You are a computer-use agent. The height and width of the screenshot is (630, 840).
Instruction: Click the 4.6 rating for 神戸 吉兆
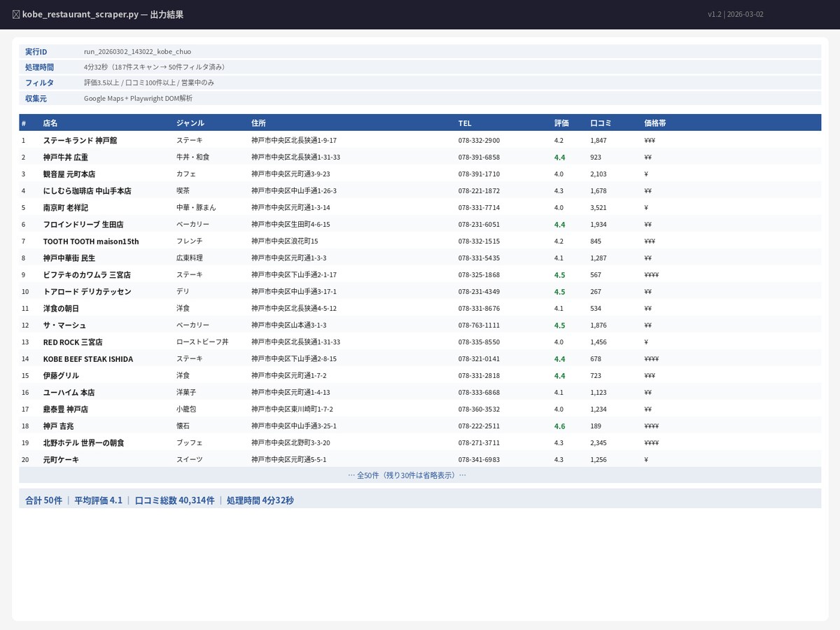tap(559, 426)
